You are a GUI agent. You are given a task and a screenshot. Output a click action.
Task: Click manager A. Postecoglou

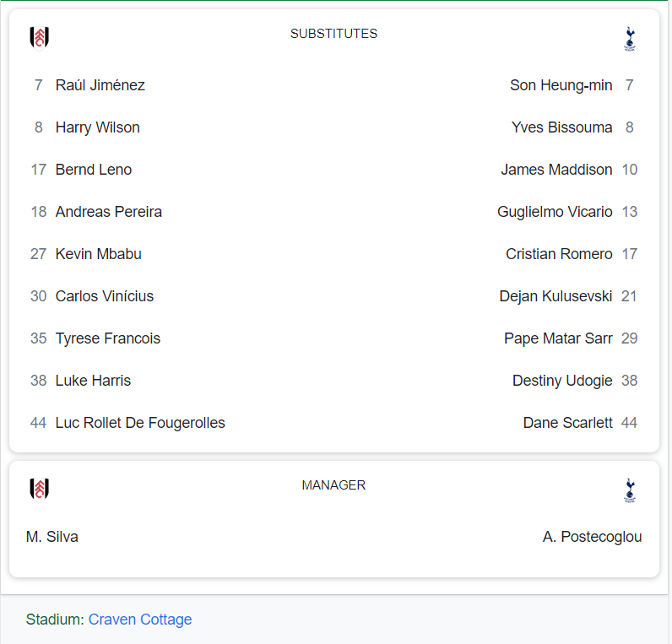[593, 537]
